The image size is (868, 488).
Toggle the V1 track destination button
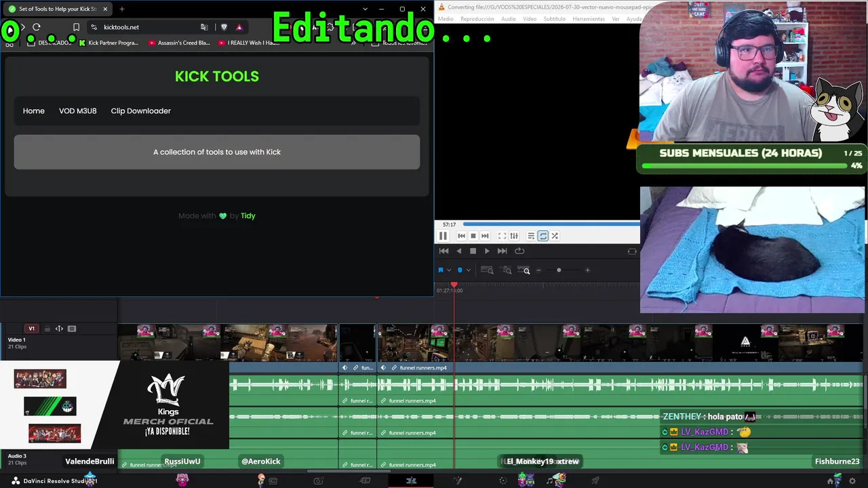(31, 329)
